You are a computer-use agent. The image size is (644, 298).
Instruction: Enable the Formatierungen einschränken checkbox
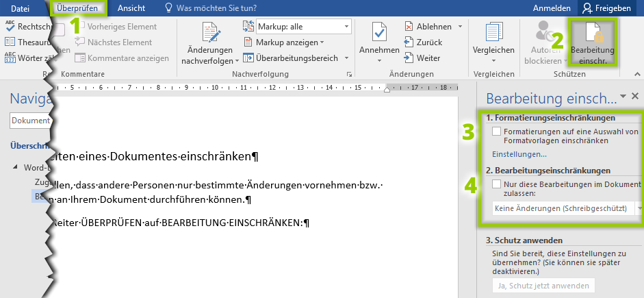click(496, 131)
